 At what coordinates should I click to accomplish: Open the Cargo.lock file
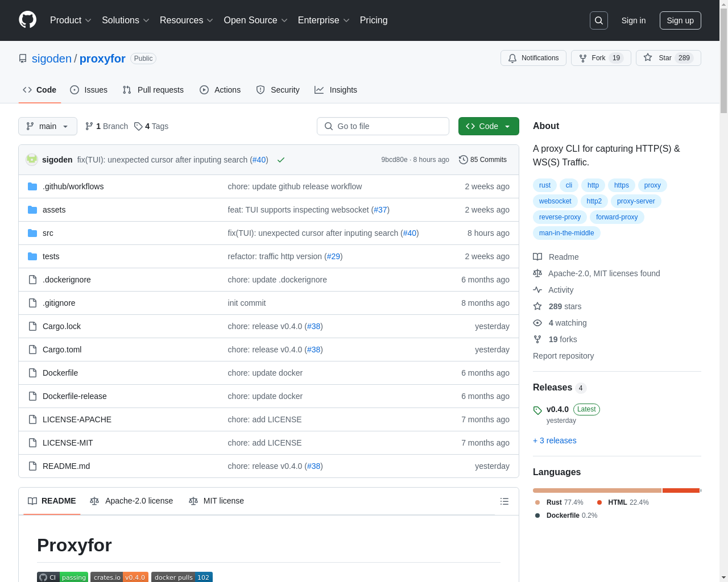pos(61,326)
